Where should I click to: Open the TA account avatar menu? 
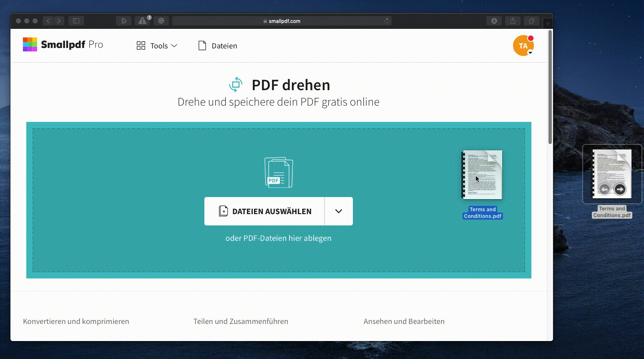523,46
